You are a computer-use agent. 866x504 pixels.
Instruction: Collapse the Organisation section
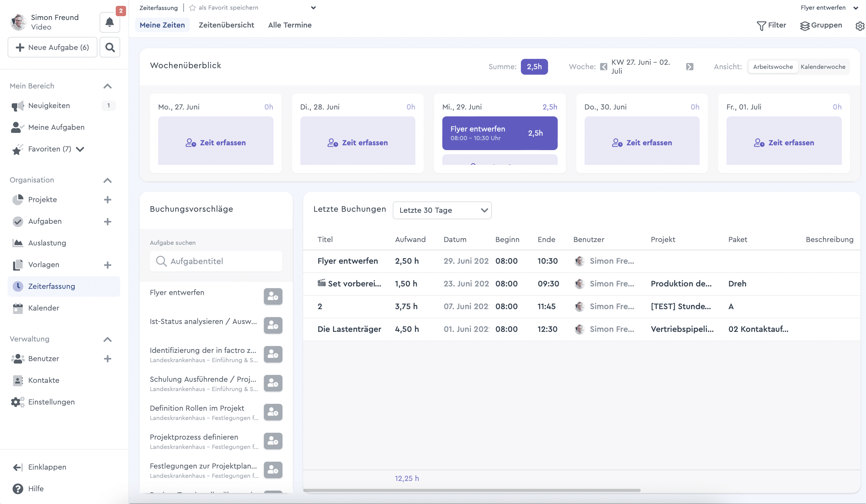tap(107, 180)
